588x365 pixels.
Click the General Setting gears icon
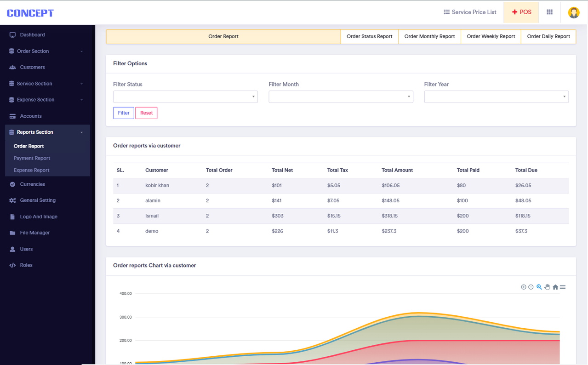[12, 200]
